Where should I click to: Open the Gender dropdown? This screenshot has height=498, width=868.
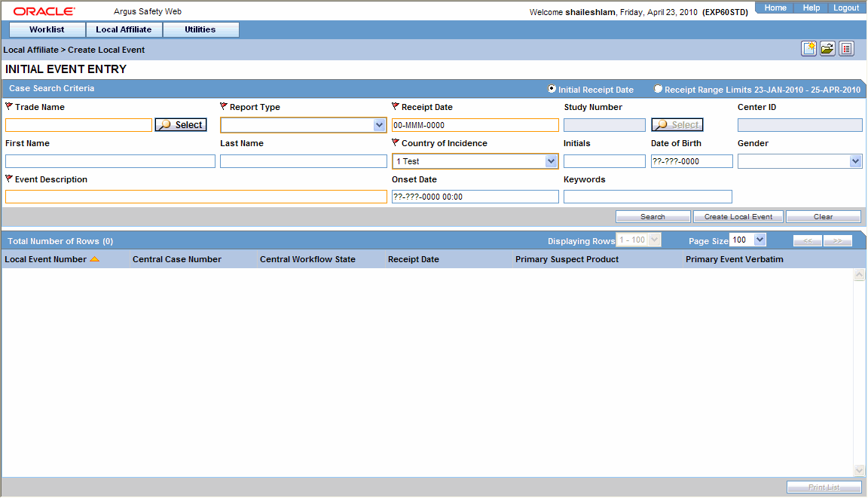point(854,160)
